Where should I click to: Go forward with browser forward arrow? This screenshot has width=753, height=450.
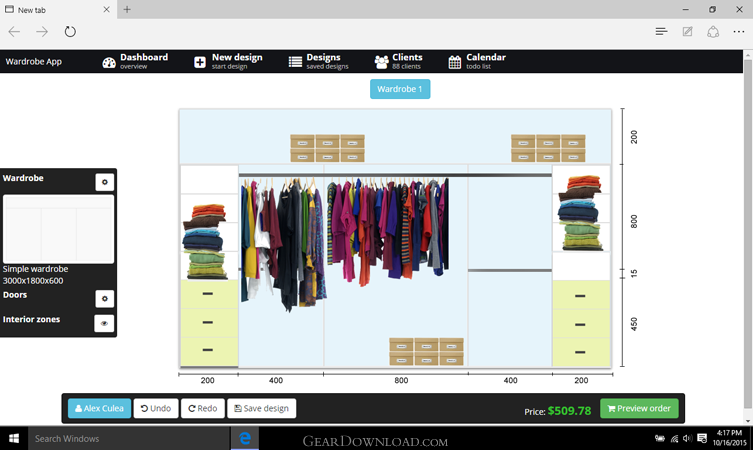coord(42,32)
